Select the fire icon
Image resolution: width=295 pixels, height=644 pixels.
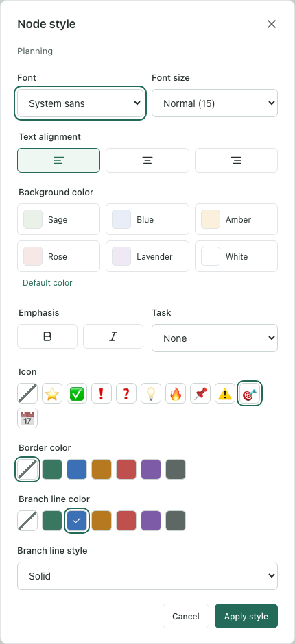[176, 393]
